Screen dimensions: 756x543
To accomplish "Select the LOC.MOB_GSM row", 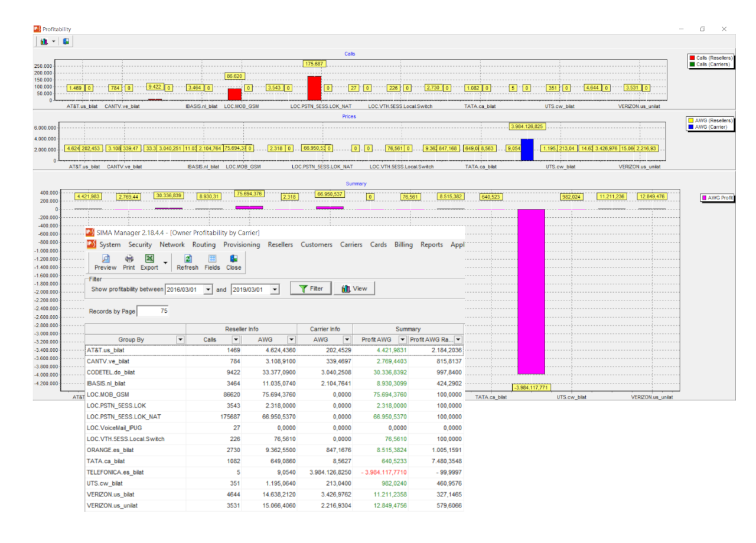I will tap(274, 394).
